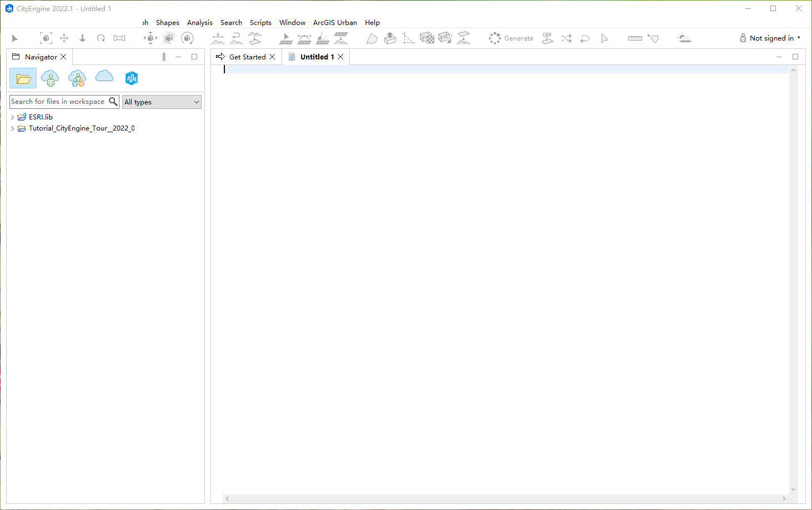Click the Search for files input field

point(58,102)
